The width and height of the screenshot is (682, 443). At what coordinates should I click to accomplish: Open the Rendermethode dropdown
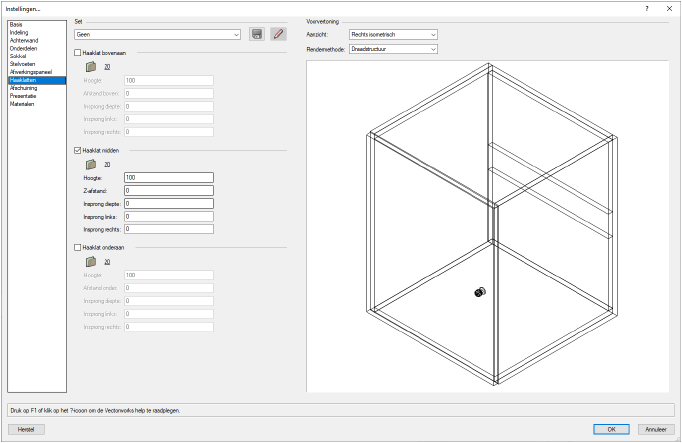[393, 49]
